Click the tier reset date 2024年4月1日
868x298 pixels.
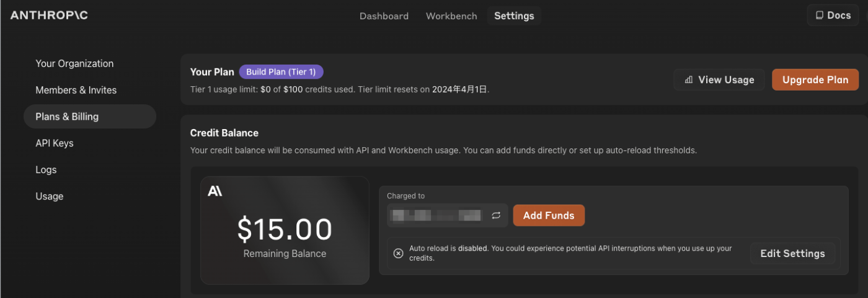pyautogui.click(x=460, y=89)
